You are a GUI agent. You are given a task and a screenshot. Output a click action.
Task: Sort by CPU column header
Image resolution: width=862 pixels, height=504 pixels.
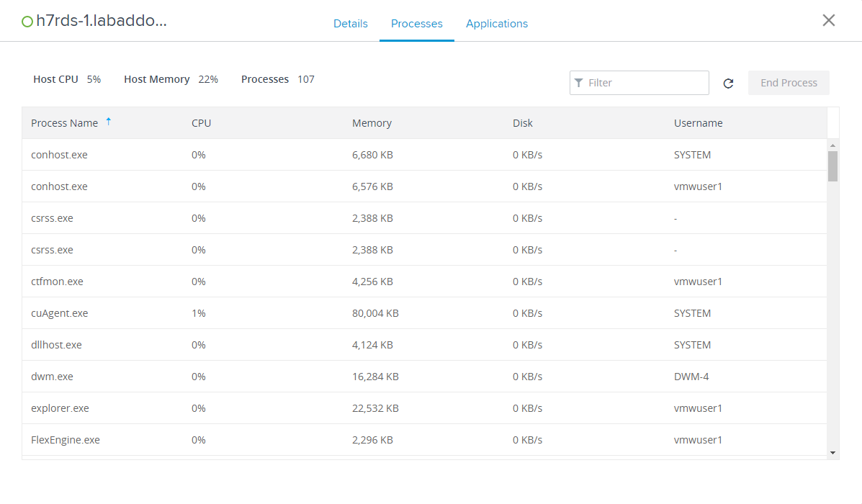pyautogui.click(x=202, y=123)
